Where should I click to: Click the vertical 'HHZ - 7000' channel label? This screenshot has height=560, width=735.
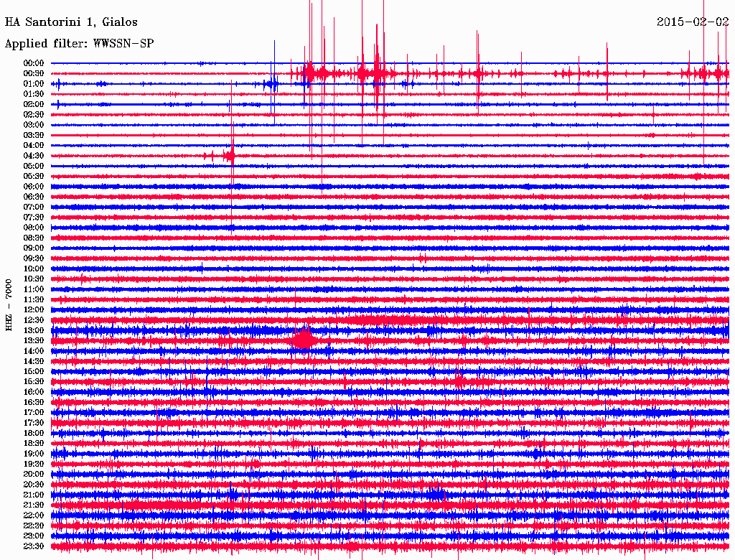click(9, 305)
